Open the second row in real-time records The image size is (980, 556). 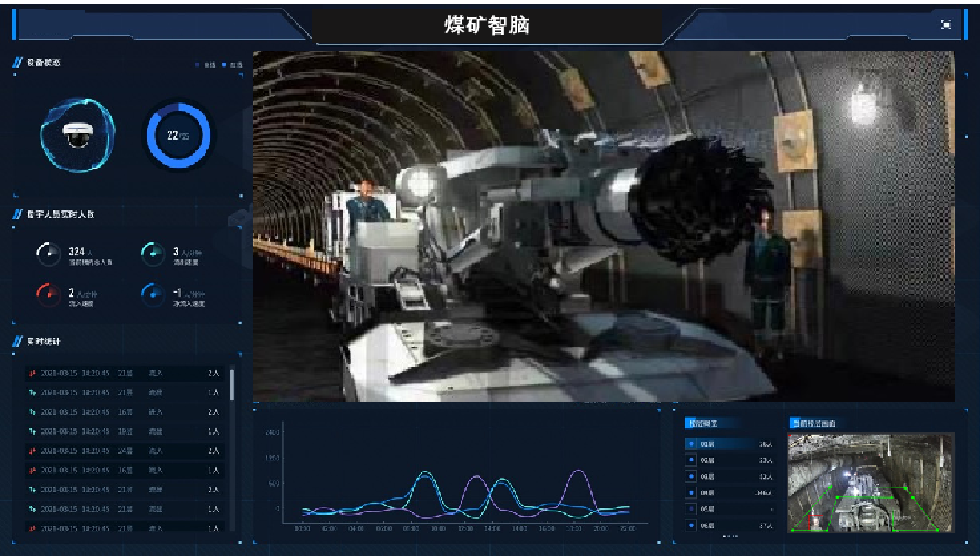(124, 392)
